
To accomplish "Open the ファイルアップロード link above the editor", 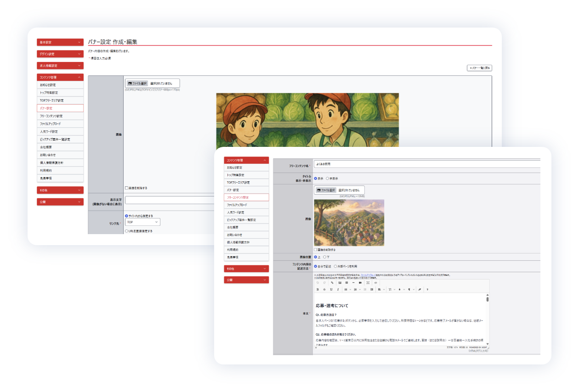I will [370, 274].
